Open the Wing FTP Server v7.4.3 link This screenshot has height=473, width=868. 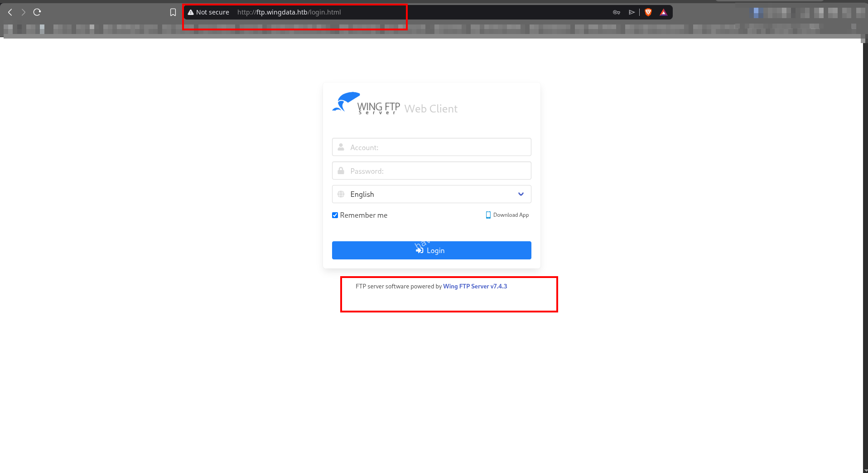[475, 286]
